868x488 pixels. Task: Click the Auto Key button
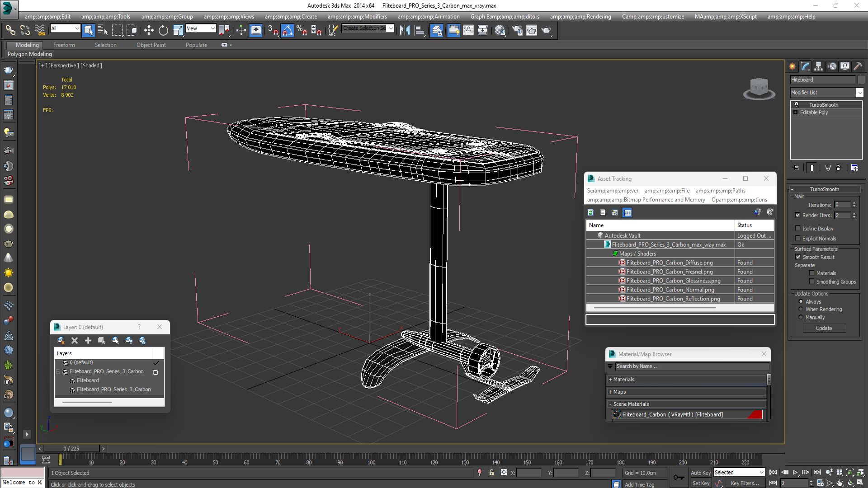[x=700, y=473]
